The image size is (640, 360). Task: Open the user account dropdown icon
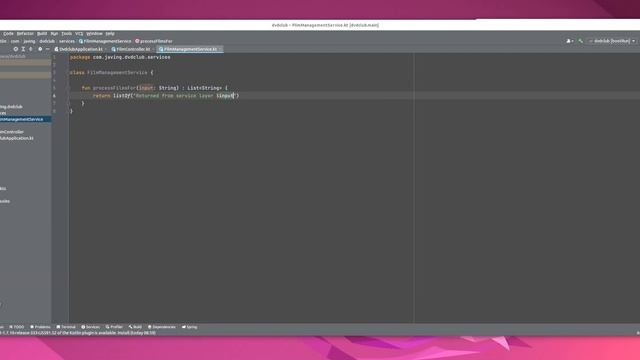coord(569,41)
